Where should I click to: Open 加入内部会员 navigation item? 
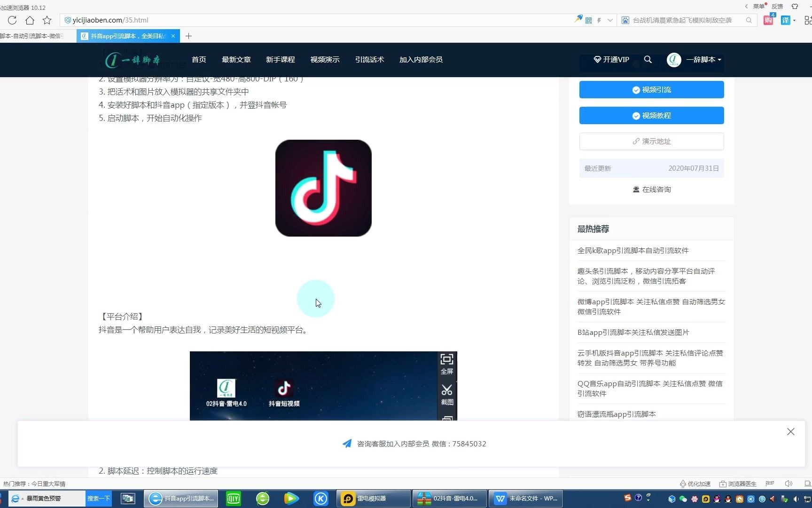[x=421, y=60]
